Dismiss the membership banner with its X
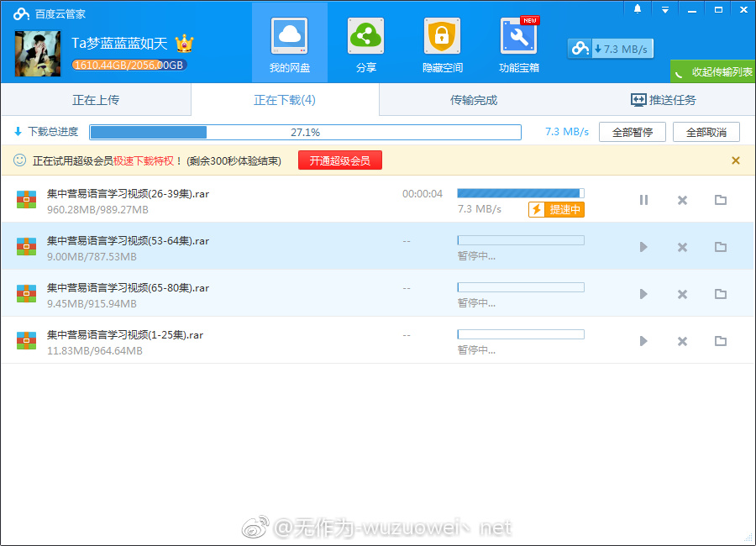This screenshot has height=546, width=756. (735, 160)
